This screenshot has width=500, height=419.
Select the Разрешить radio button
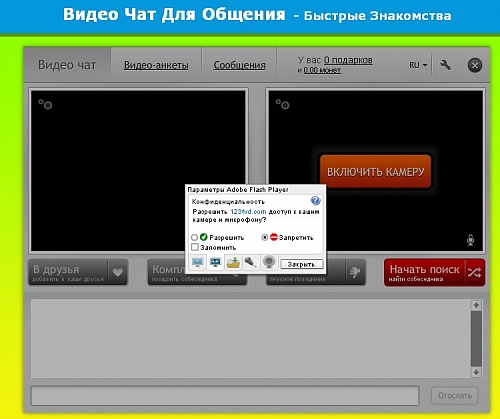[x=194, y=238]
